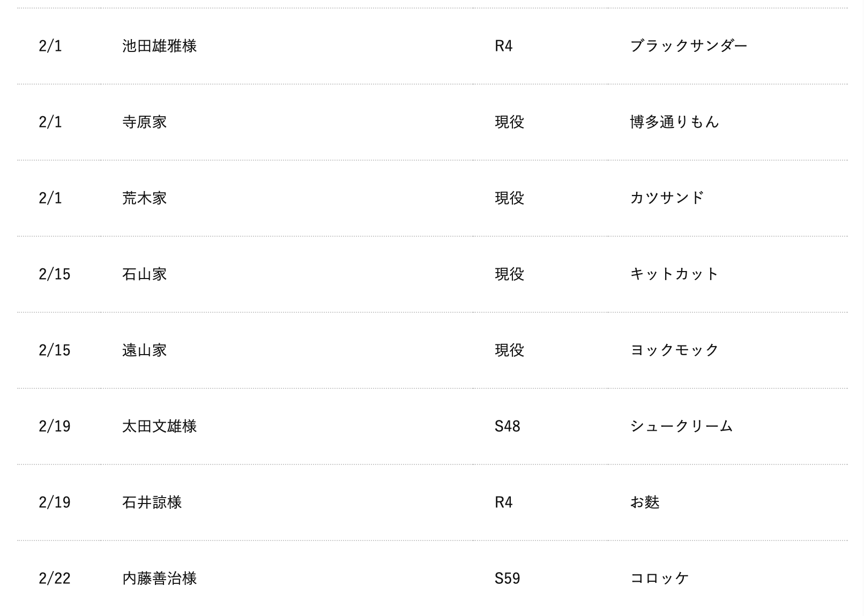Click the 博多通りもん item text
Viewport: 864px width, 616px height.
[x=674, y=122]
